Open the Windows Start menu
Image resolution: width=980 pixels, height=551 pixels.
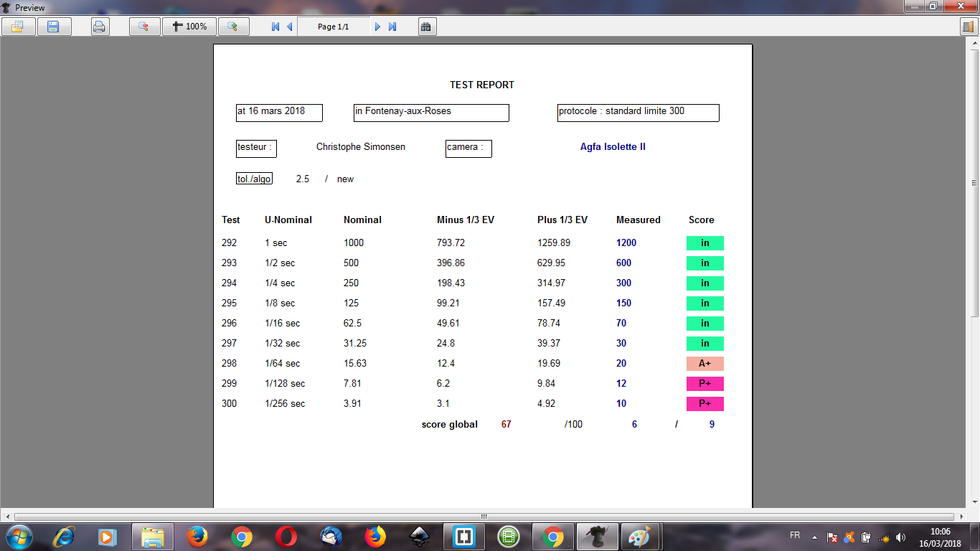(19, 536)
